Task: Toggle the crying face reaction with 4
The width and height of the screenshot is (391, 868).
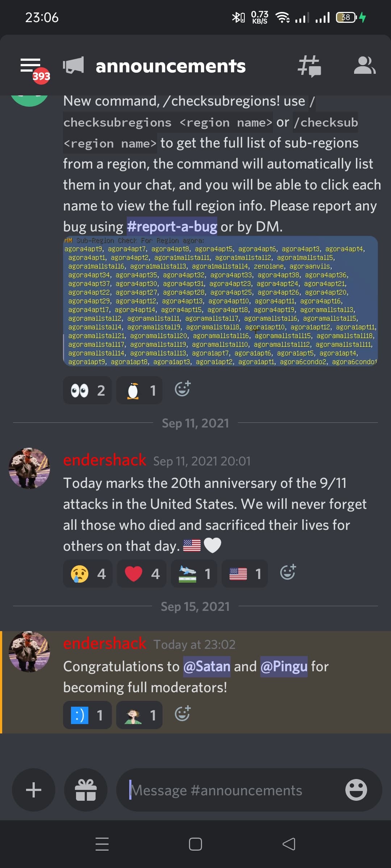Action: (x=88, y=574)
